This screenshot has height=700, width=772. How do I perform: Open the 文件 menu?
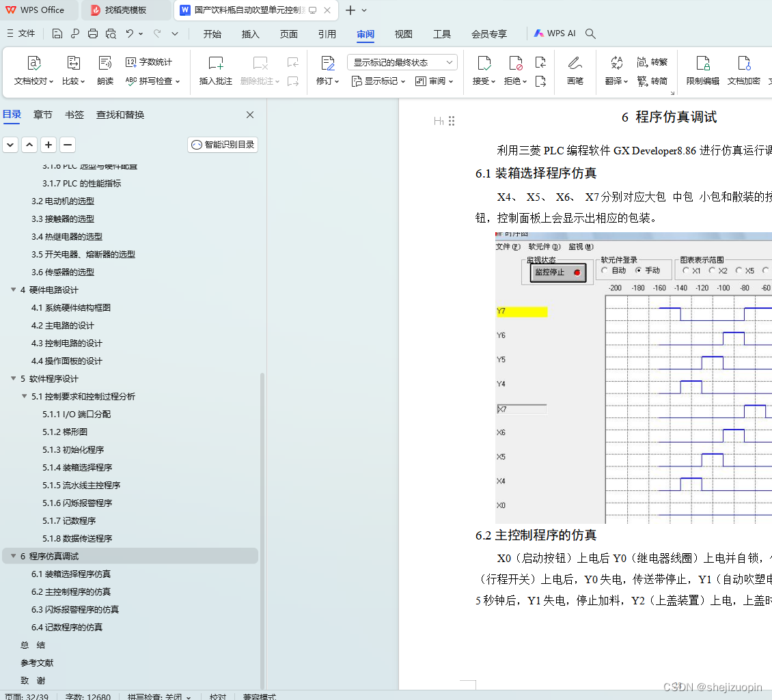(x=20, y=33)
